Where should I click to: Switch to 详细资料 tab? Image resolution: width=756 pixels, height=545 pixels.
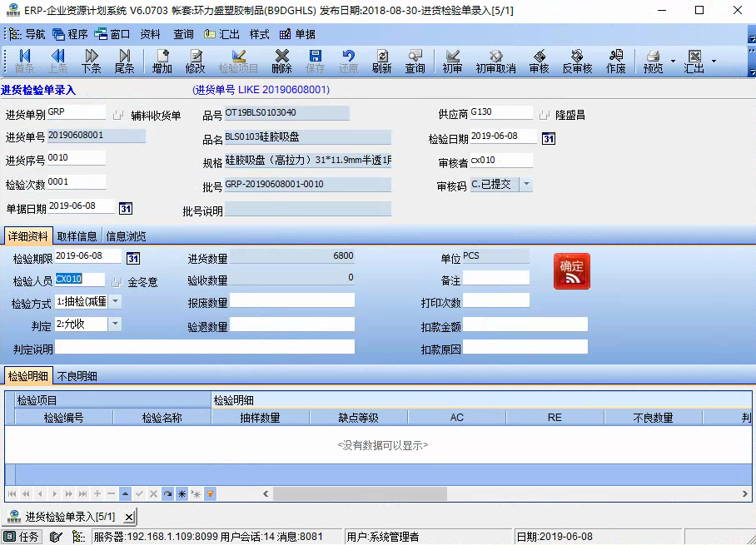click(x=28, y=236)
